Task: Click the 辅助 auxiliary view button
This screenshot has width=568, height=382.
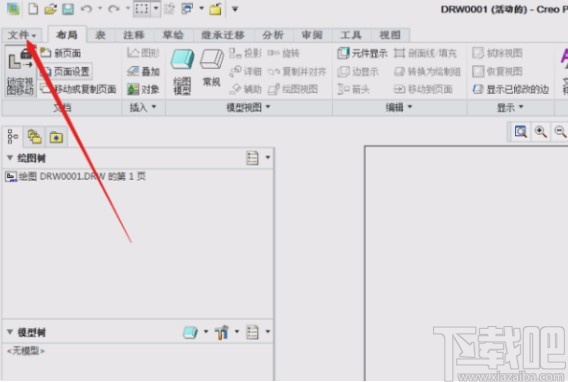Action: pyautogui.click(x=245, y=89)
